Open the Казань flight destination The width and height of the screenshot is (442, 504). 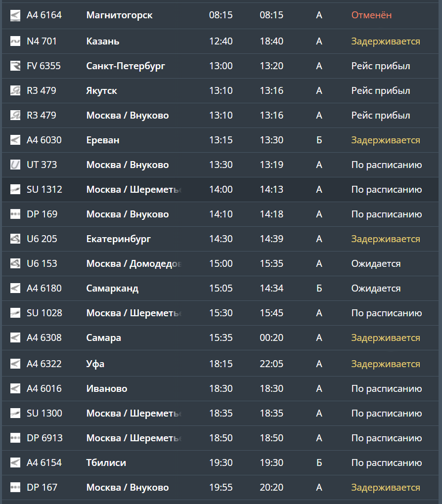pos(103,42)
